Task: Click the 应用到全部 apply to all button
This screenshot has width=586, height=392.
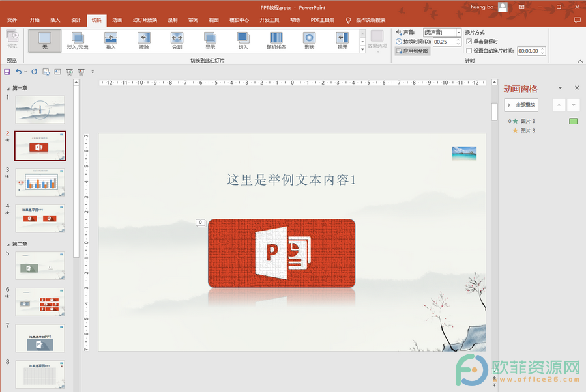Action: pyautogui.click(x=413, y=51)
